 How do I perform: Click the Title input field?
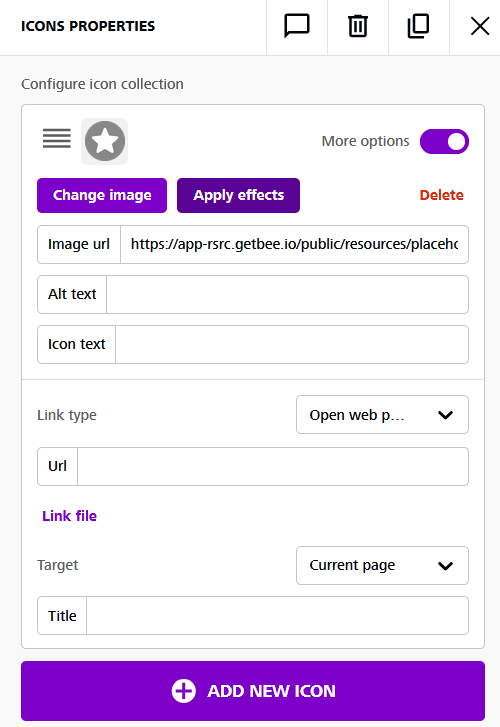tap(277, 616)
